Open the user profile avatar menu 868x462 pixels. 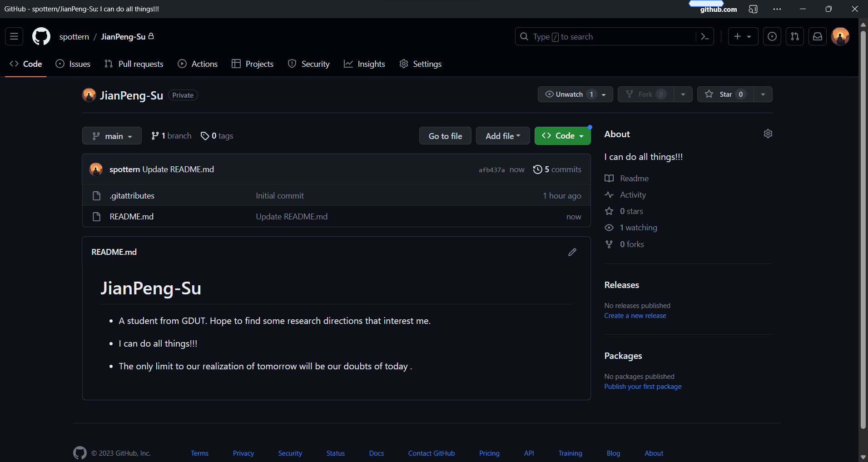[840, 36]
